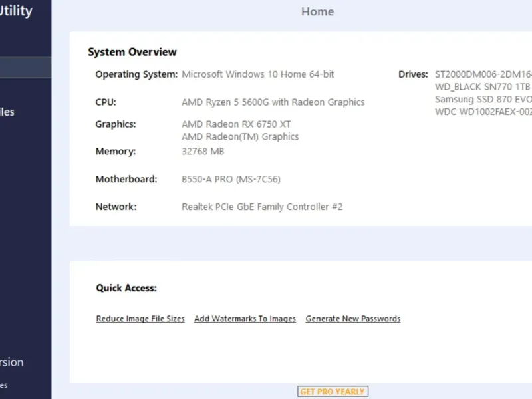Click the CPU label
Screen dimensions: 532x399
pyautogui.click(x=106, y=102)
